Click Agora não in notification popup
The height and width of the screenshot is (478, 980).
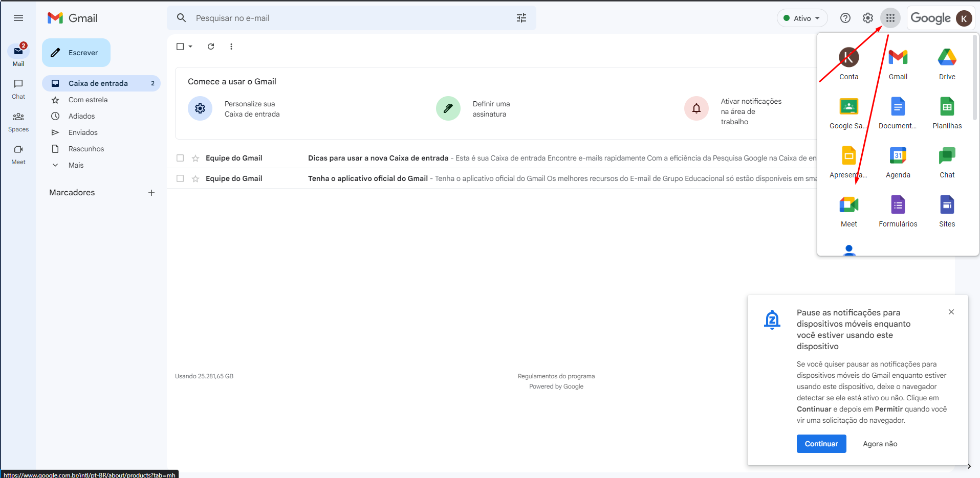click(880, 444)
